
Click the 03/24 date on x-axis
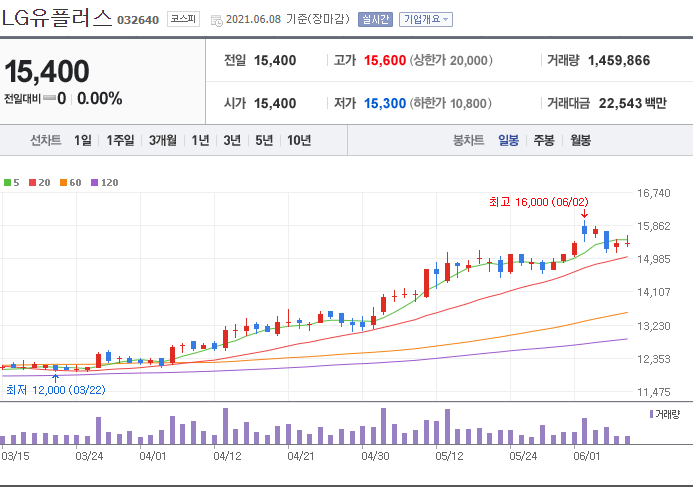(x=89, y=456)
